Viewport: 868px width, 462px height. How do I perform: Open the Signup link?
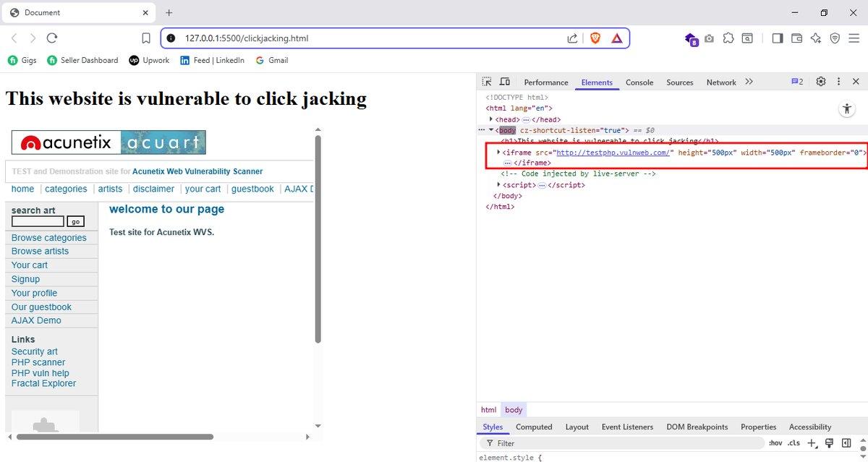tap(25, 279)
